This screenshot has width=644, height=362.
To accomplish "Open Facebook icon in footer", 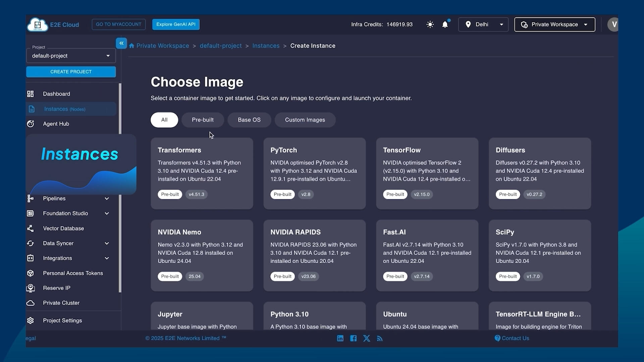I will tap(354, 339).
